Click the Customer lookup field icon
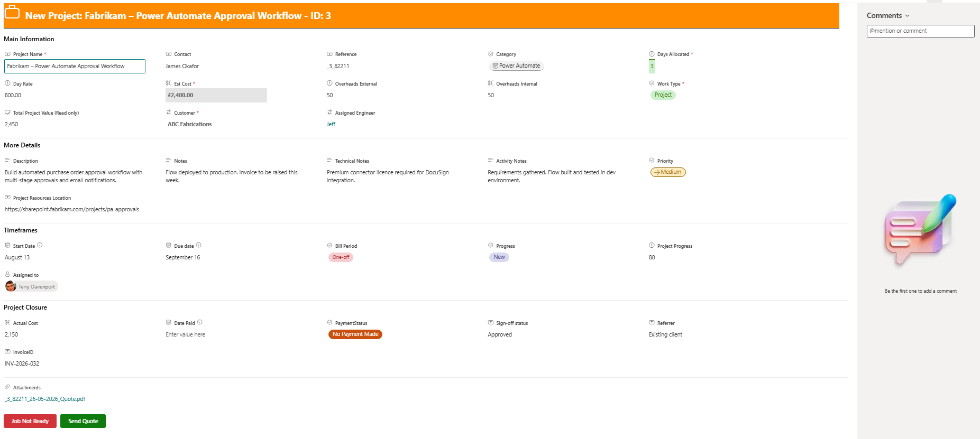This screenshot has height=439, width=980. [169, 113]
